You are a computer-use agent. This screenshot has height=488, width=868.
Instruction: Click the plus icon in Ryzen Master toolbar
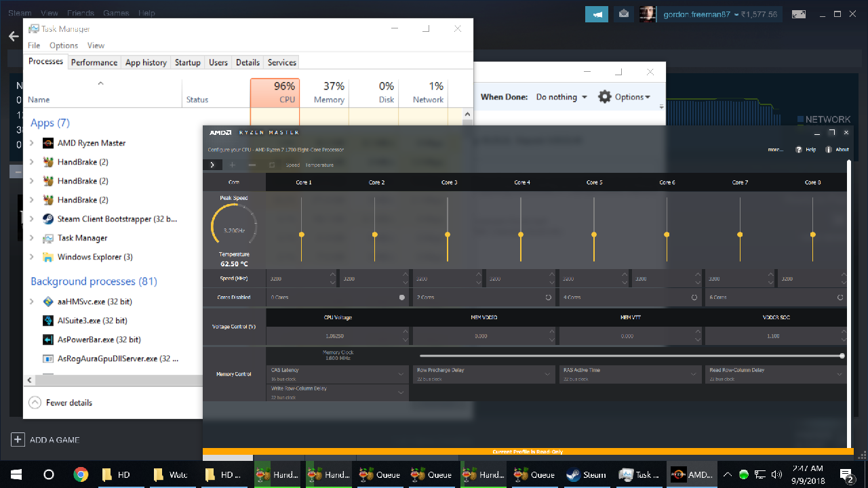tap(232, 165)
